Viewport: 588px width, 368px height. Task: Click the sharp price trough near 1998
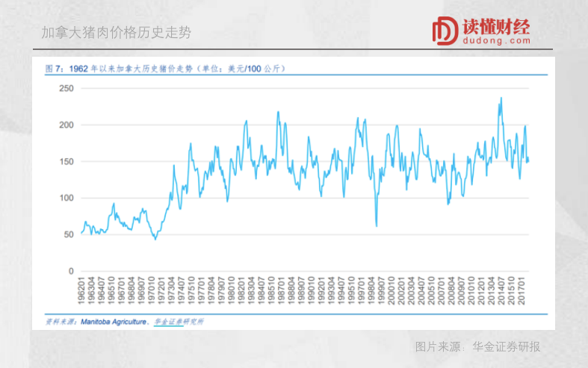coord(376,225)
